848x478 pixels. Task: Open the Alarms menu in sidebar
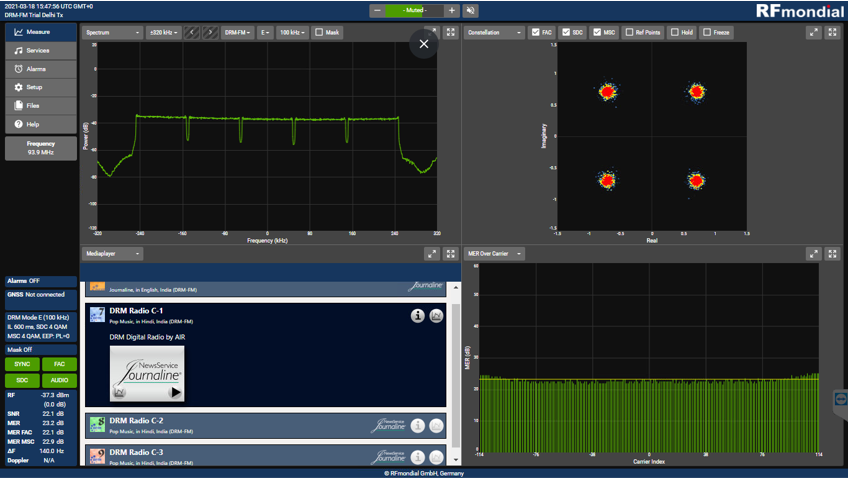(40, 69)
